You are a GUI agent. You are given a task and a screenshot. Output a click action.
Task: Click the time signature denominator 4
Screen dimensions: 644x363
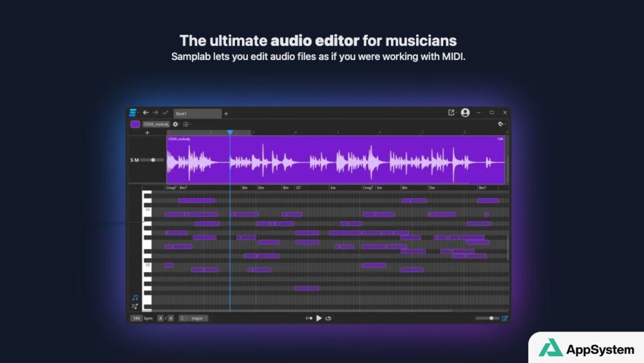[171, 319]
